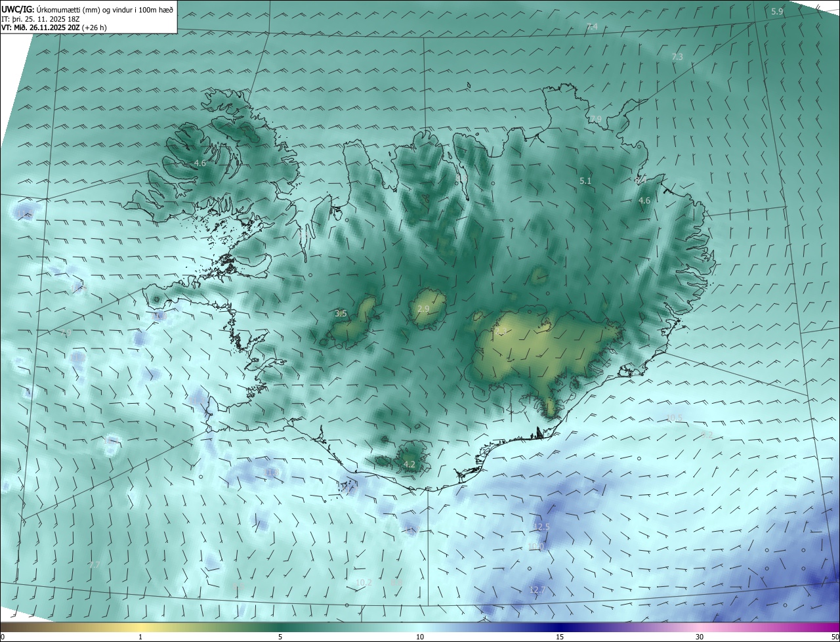Click the colorbar tick label 5
840x642 pixels.
click(x=280, y=637)
